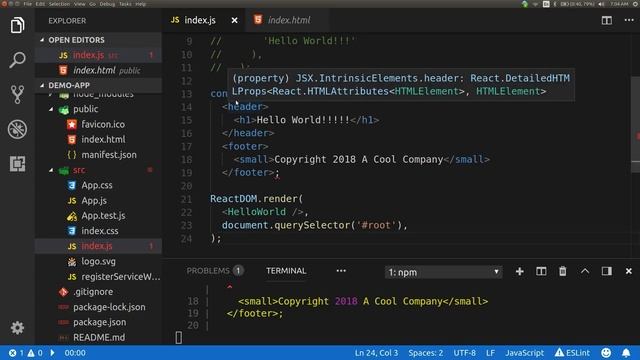Screen dimensions: 640x360
Task: Collapse the OPEN EDITORS section
Action: pyautogui.click(x=98, y=40)
